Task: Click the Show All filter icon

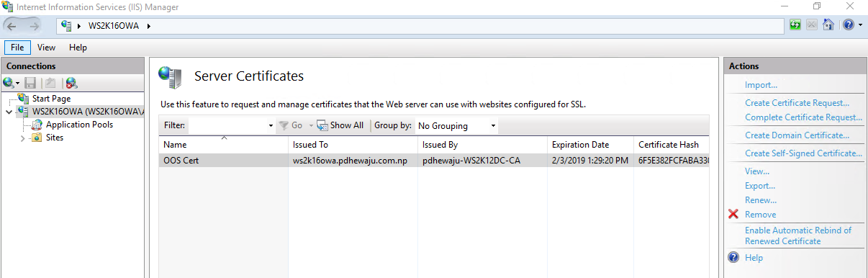Action: click(322, 125)
